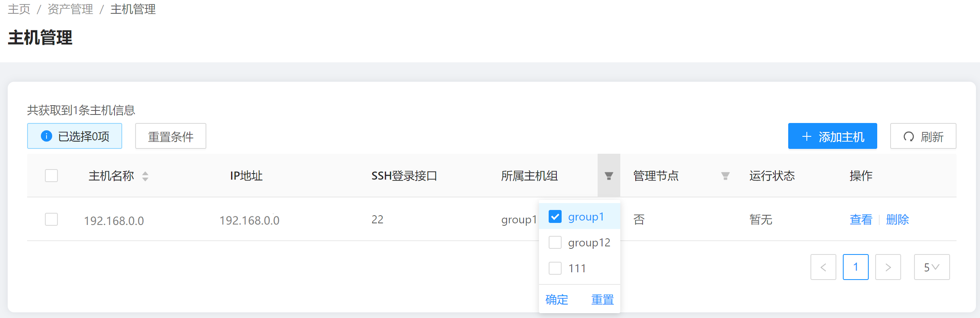Open the 管理节点 column filter icon
Image resolution: width=980 pixels, height=318 pixels.
(x=725, y=176)
